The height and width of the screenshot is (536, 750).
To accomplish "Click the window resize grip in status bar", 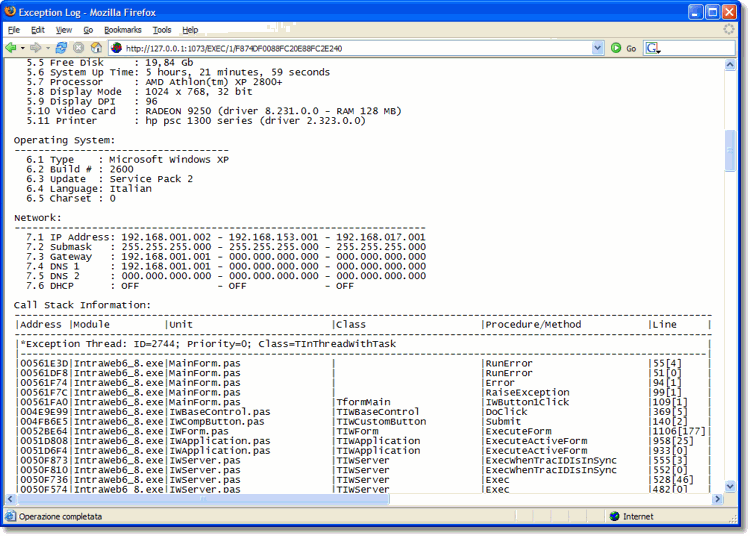I will coord(732,518).
